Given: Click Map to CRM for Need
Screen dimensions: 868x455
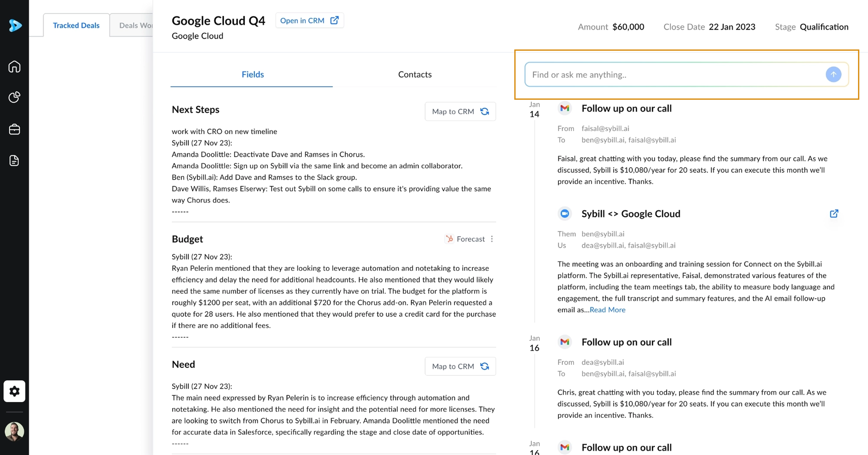Looking at the screenshot, I should [x=460, y=367].
